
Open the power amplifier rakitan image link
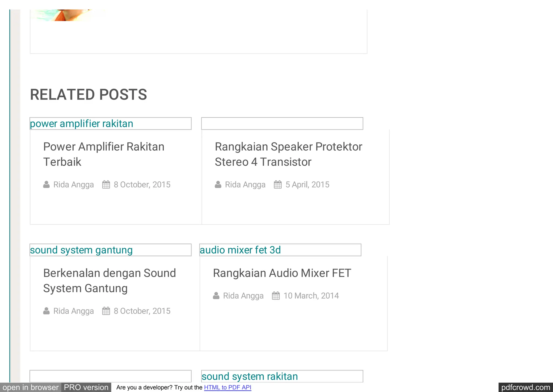82,124
